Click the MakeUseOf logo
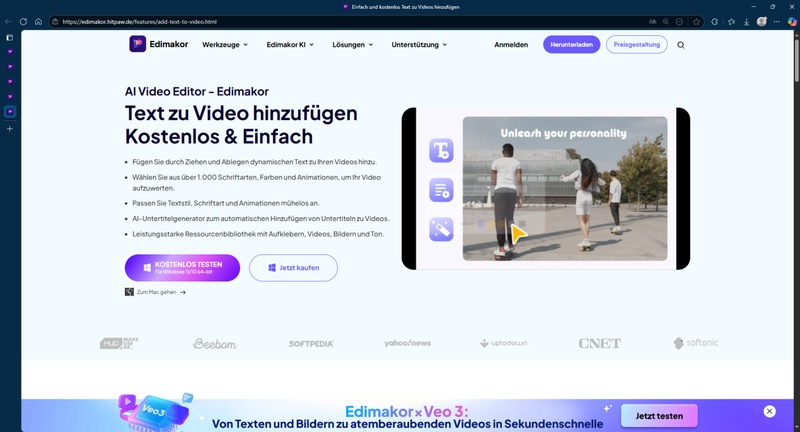Viewport: 800px width, 432px height. pyautogui.click(x=119, y=343)
